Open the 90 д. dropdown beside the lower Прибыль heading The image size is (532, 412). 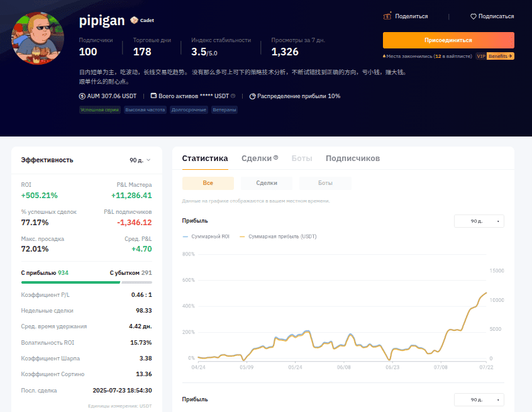tap(479, 400)
